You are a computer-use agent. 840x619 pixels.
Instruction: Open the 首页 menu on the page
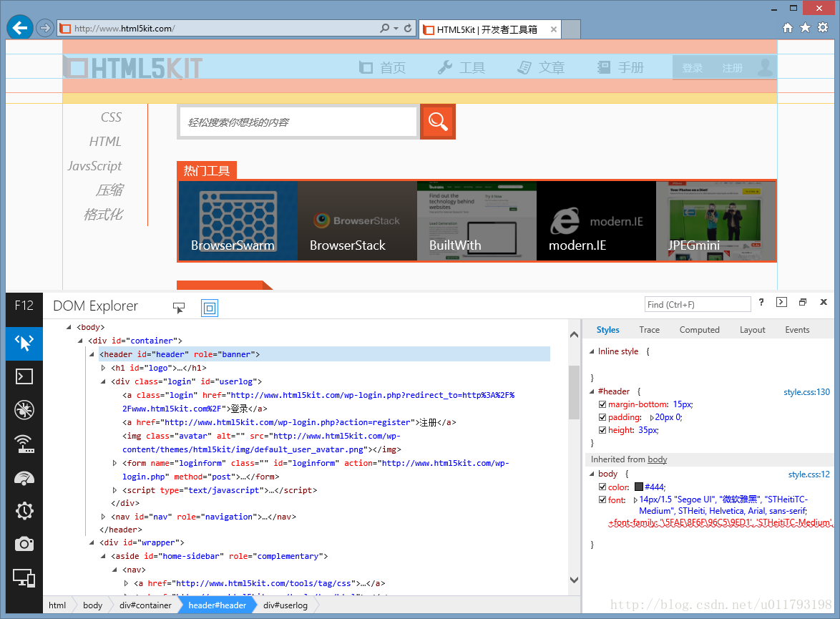383,67
